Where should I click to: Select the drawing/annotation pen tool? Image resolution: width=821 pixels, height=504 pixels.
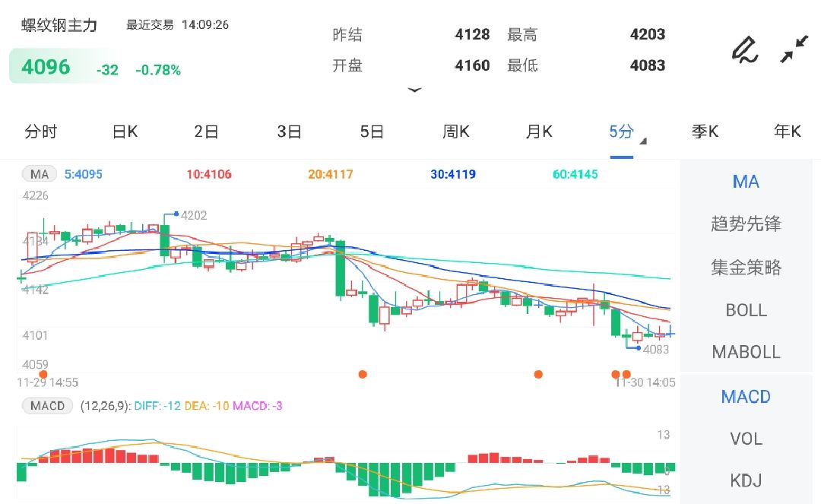(745, 48)
